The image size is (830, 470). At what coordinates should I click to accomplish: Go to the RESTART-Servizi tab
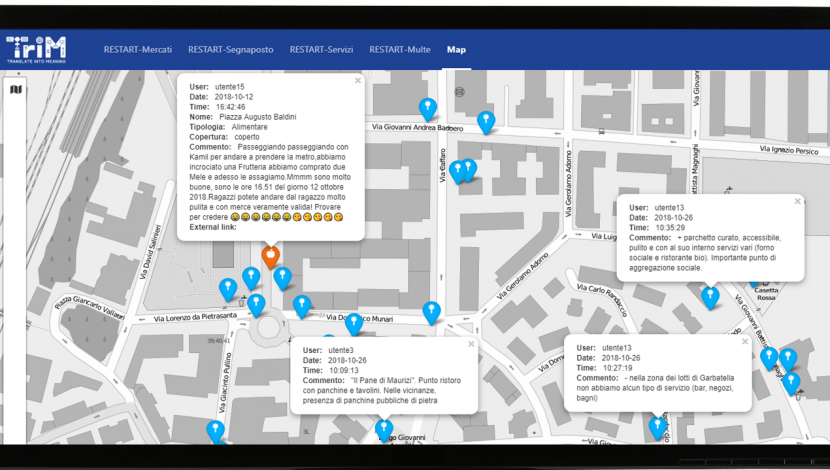(323, 49)
